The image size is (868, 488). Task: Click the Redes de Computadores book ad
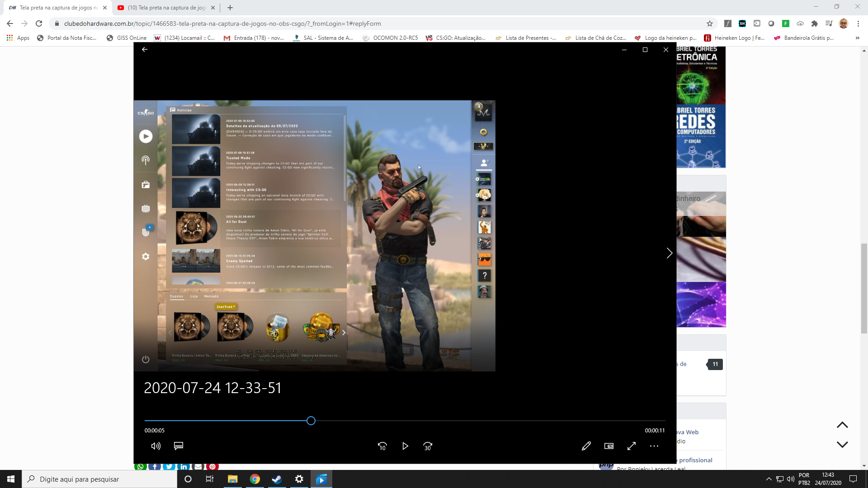(x=701, y=136)
